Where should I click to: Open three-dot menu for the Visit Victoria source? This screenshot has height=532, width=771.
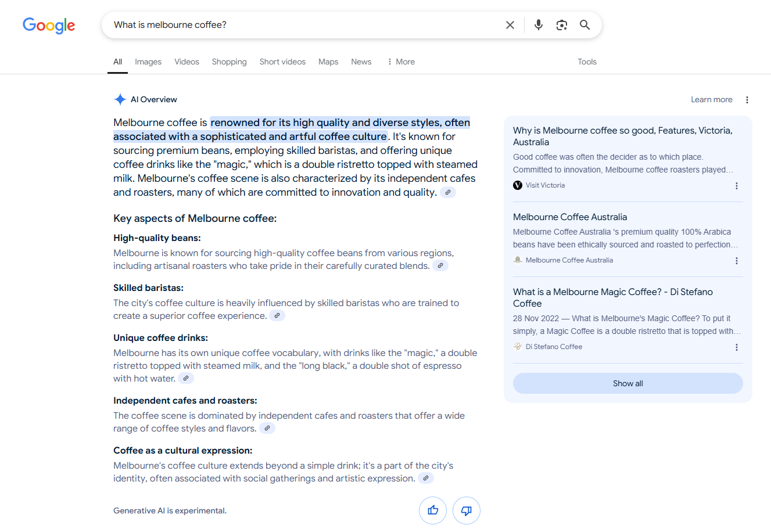[737, 186]
